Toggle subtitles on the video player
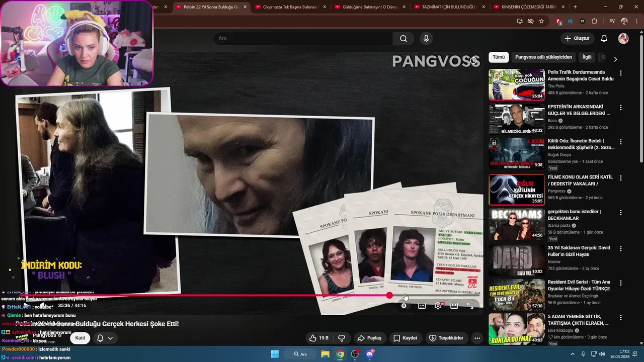The image size is (644, 362). tap(422, 306)
